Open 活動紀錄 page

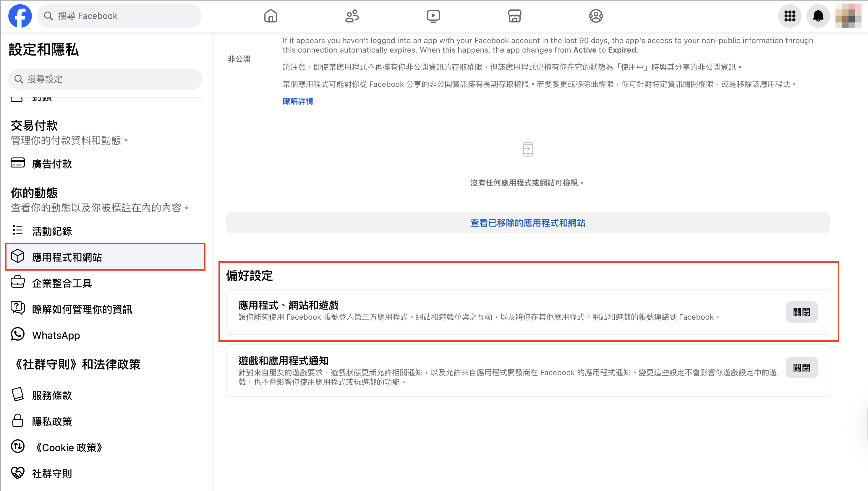pyautogui.click(x=105, y=231)
